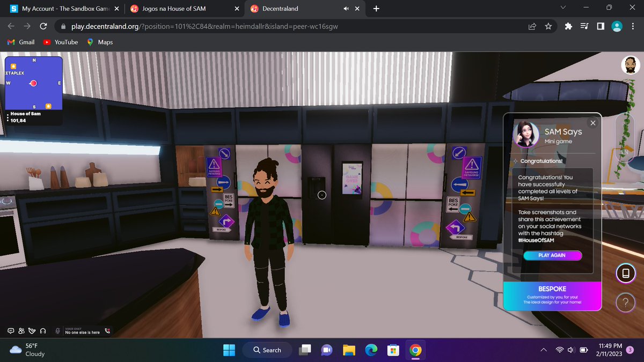Toggle the muted microphone icon
The image size is (644, 362).
[57, 331]
